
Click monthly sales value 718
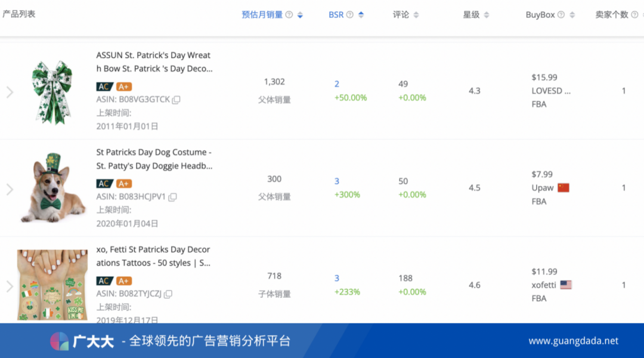coord(274,276)
